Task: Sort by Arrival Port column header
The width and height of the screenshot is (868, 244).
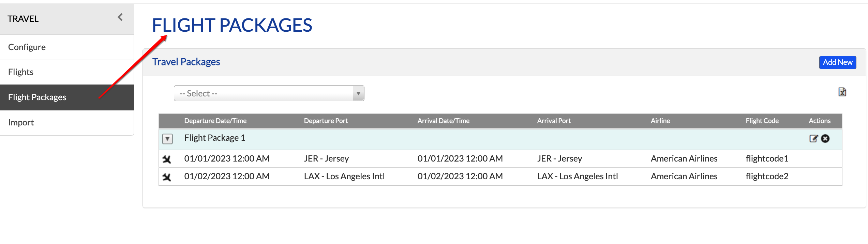Action: click(x=554, y=121)
